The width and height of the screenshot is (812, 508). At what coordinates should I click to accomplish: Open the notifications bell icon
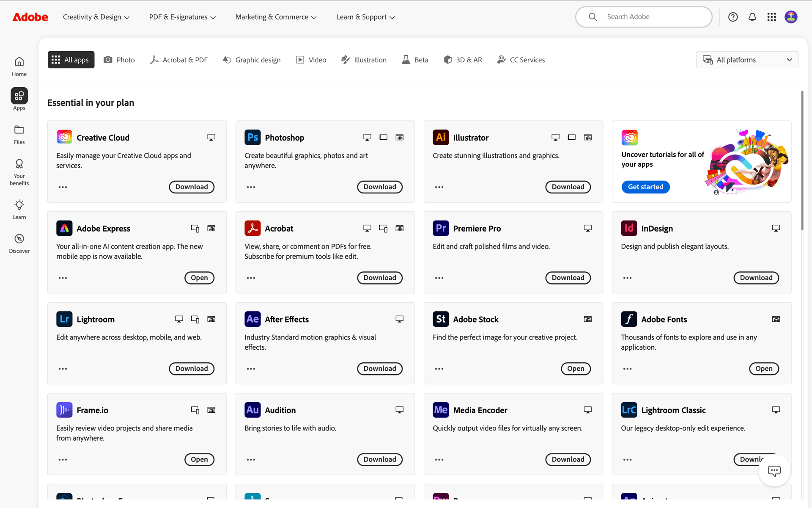pos(752,17)
